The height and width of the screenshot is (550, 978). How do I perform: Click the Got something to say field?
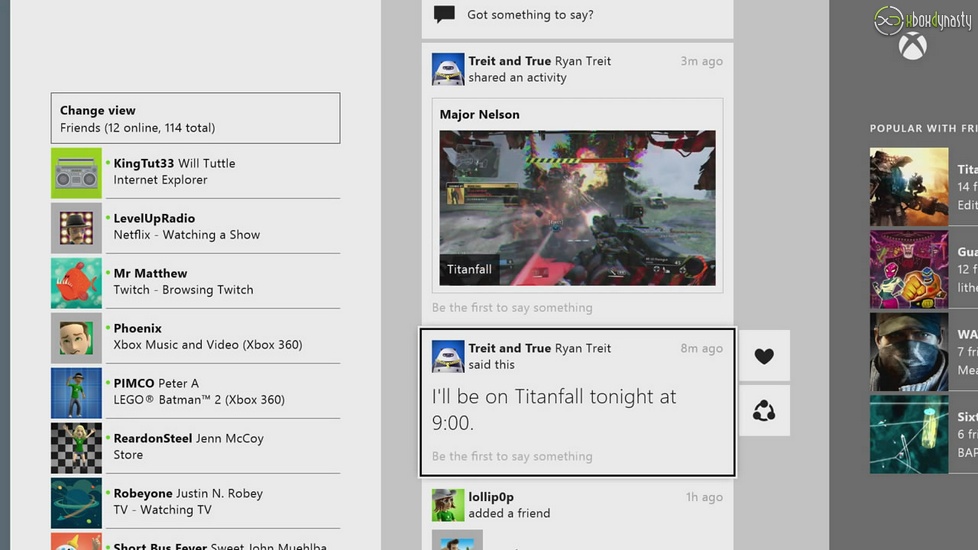(x=530, y=15)
